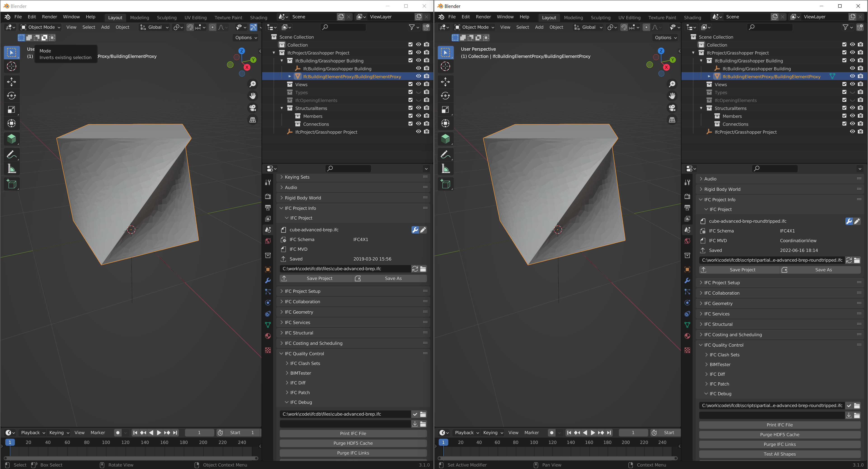868x469 pixels.
Task: Open UV Editing workspace in right window
Action: (629, 18)
